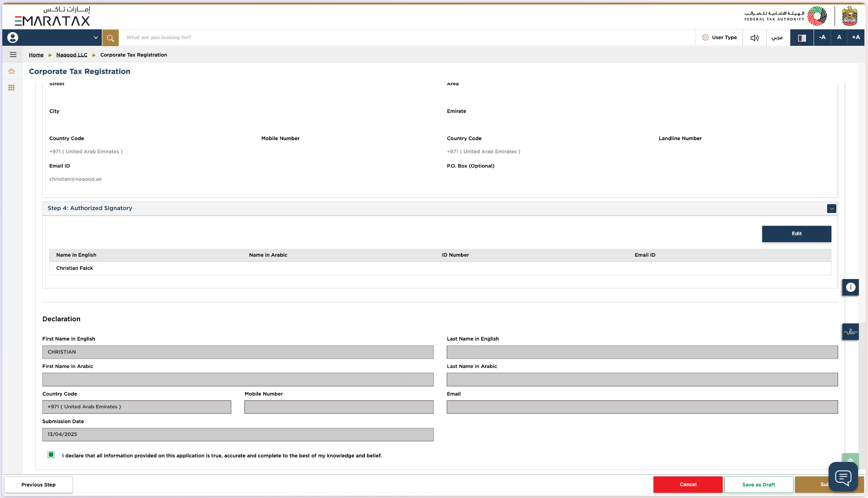This screenshot has height=498, width=868.
Task: Click the search input field
Action: 396,38
